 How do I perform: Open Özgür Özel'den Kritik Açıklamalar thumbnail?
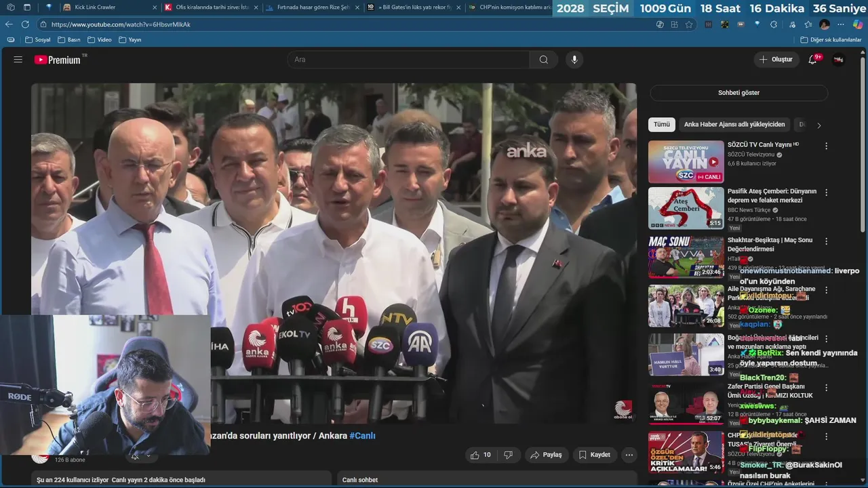[x=686, y=452]
